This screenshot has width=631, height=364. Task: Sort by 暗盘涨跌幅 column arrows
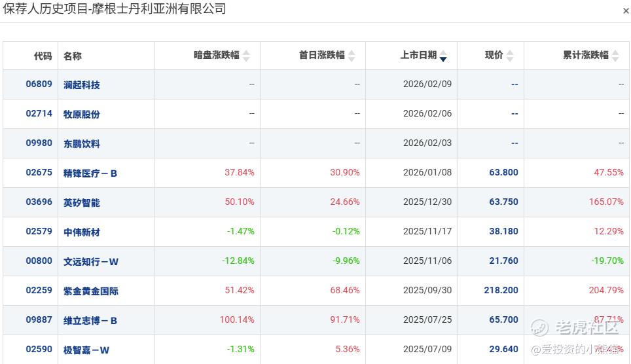tap(246, 56)
